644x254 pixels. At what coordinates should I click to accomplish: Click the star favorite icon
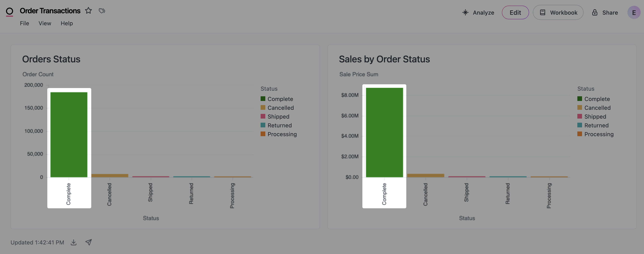[88, 11]
